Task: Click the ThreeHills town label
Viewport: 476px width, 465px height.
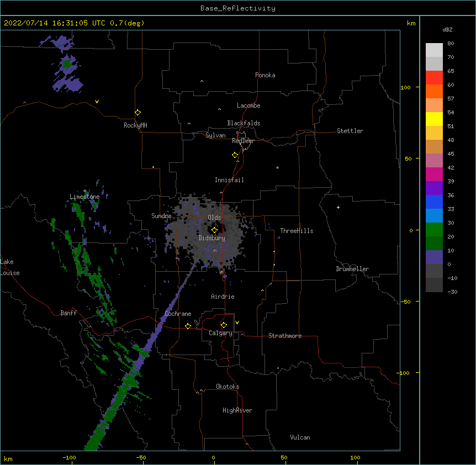Action: click(x=297, y=231)
